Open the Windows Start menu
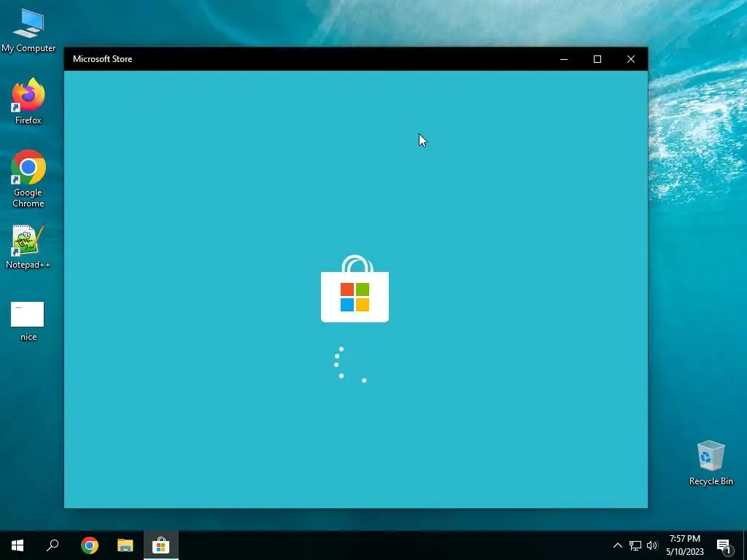The height and width of the screenshot is (560, 747). (x=18, y=545)
